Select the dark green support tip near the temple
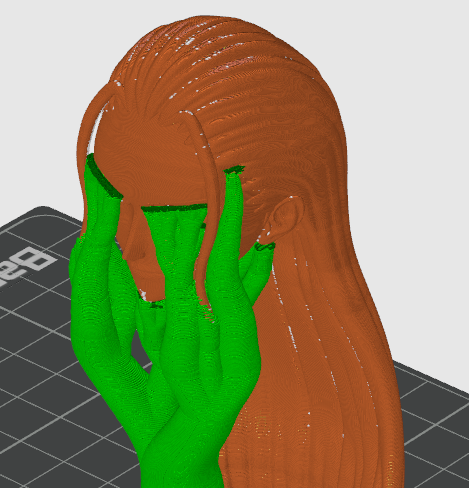Screen dimensions: 469x488 235,170
